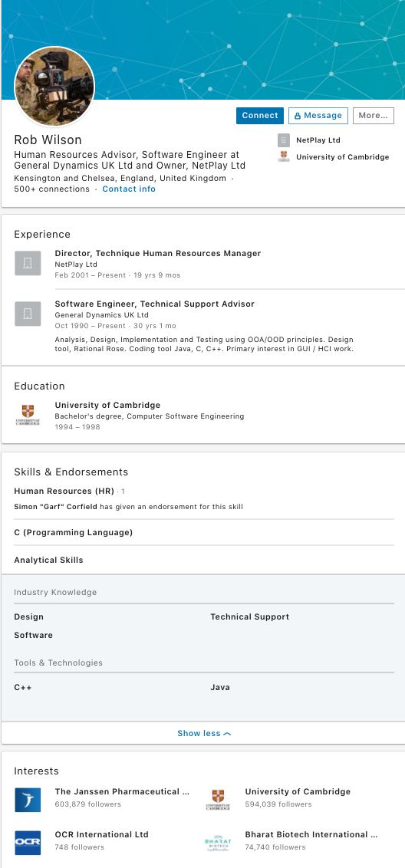This screenshot has width=405, height=868.
Task: Open the OCR International Ltd logo
Action: tap(28, 843)
